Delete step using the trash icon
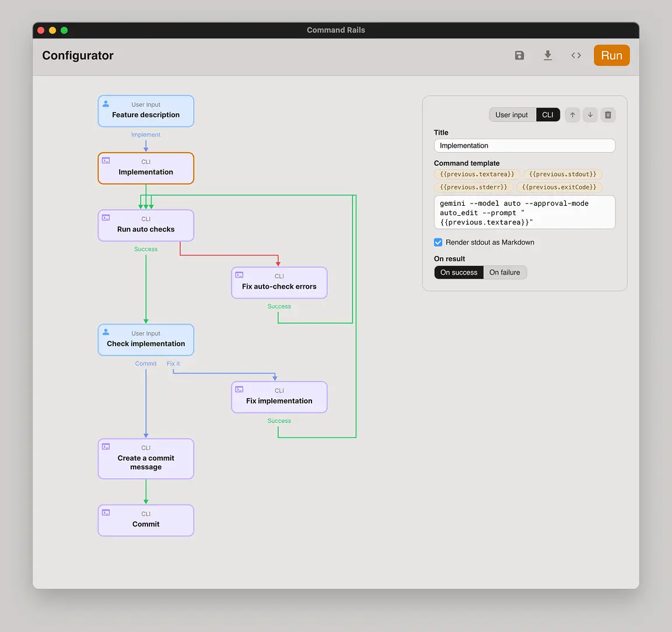Viewport: 672px width, 632px height. 608,115
